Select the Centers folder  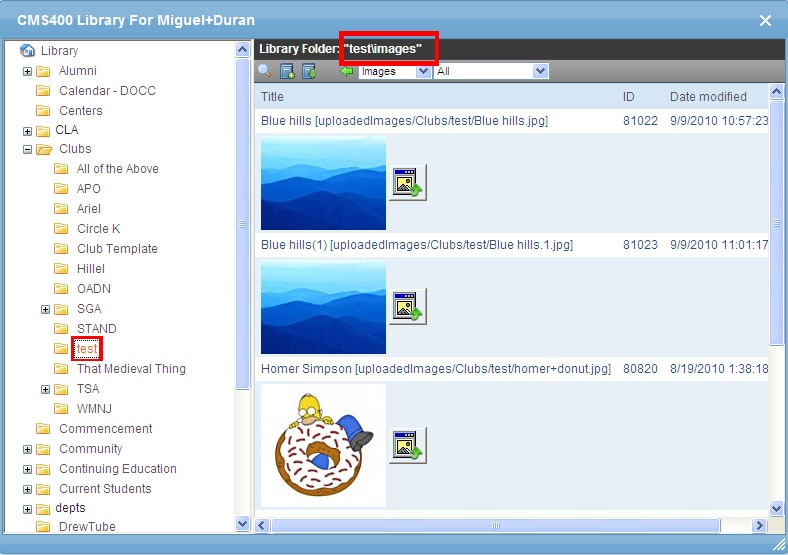80,110
